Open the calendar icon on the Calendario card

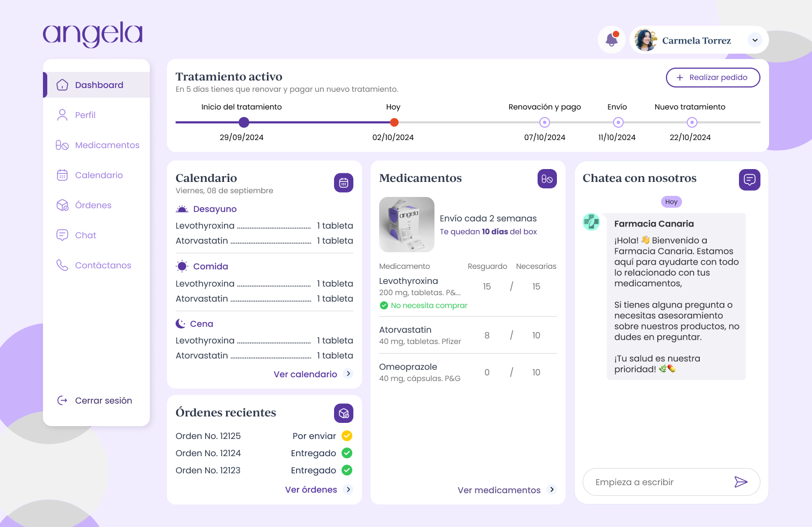click(x=343, y=182)
